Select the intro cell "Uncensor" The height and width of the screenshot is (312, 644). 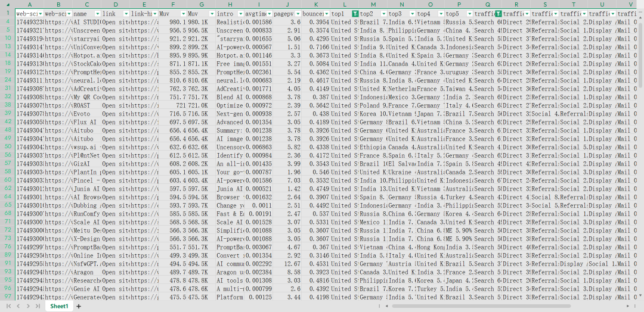pos(230,147)
